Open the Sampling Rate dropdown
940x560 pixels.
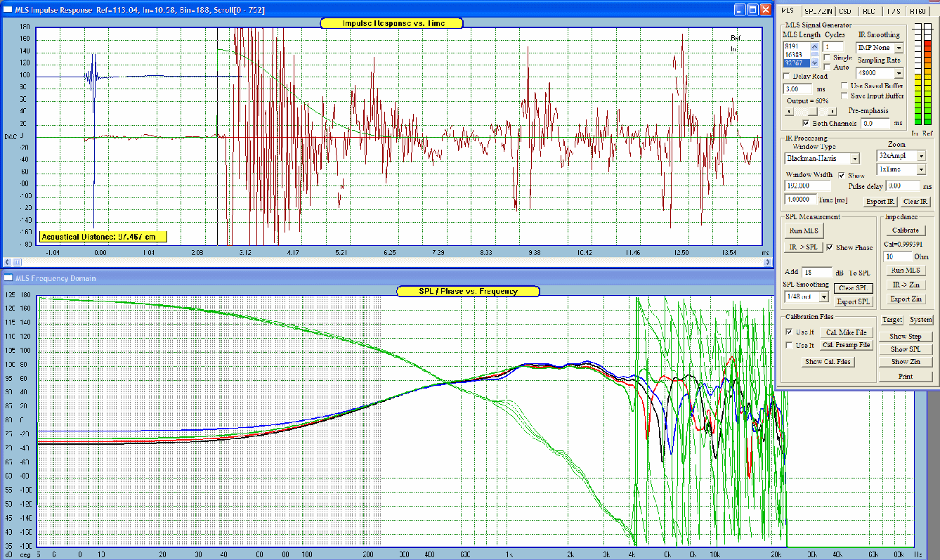point(899,73)
